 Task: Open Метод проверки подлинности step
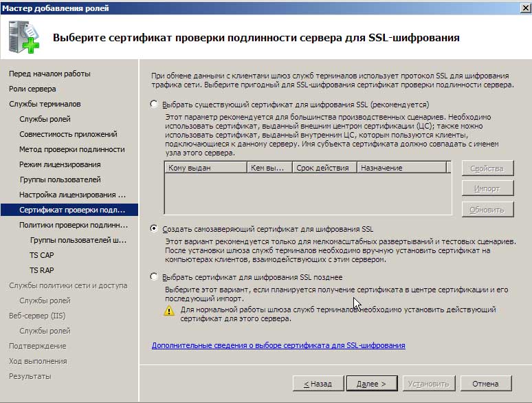[72, 149]
